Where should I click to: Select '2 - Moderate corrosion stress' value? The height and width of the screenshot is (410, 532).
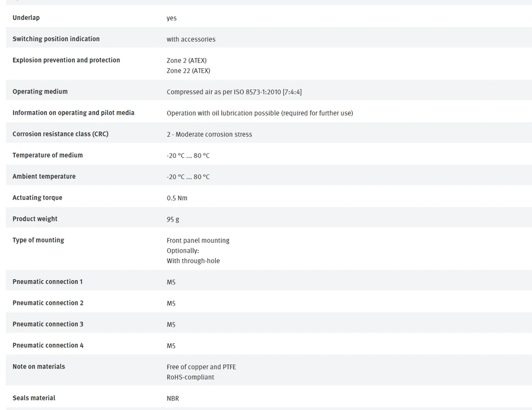(x=209, y=134)
